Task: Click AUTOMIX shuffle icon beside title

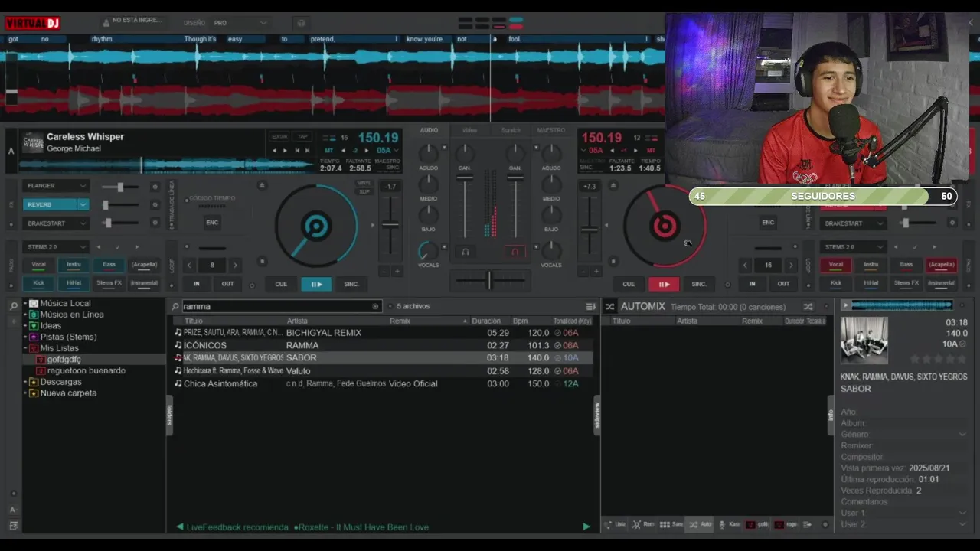Action: [x=610, y=306]
